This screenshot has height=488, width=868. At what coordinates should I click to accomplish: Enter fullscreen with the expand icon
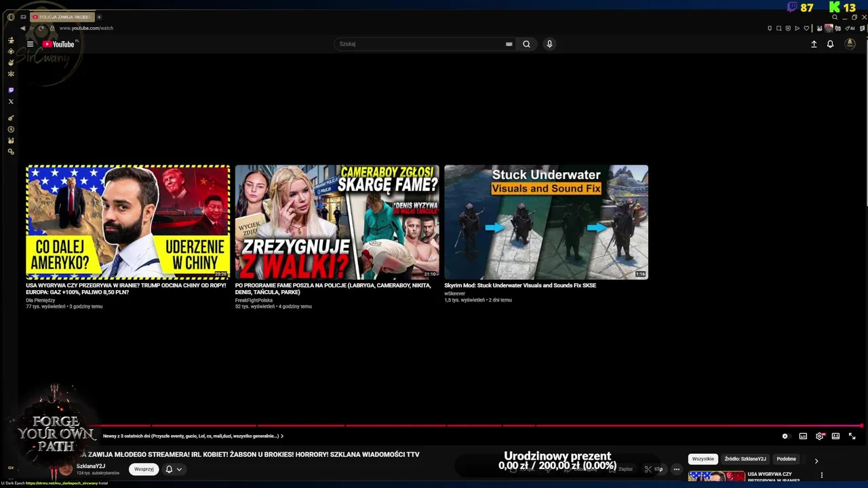point(852,436)
